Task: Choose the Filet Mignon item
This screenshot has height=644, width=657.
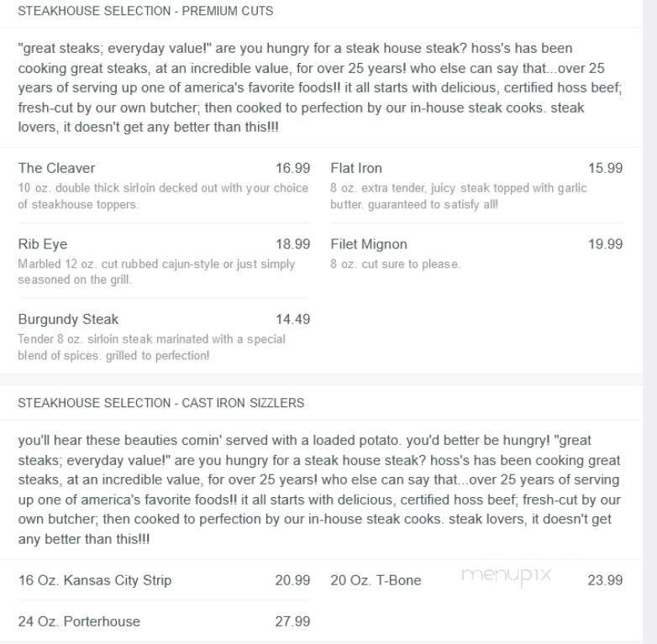Action: 369,244
